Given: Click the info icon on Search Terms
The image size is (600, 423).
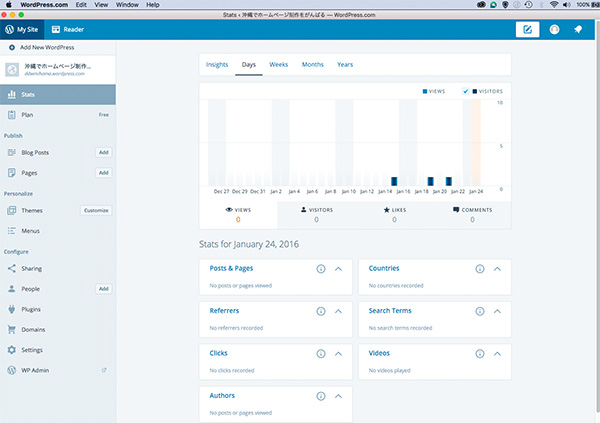Looking at the screenshot, I should 480,311.
